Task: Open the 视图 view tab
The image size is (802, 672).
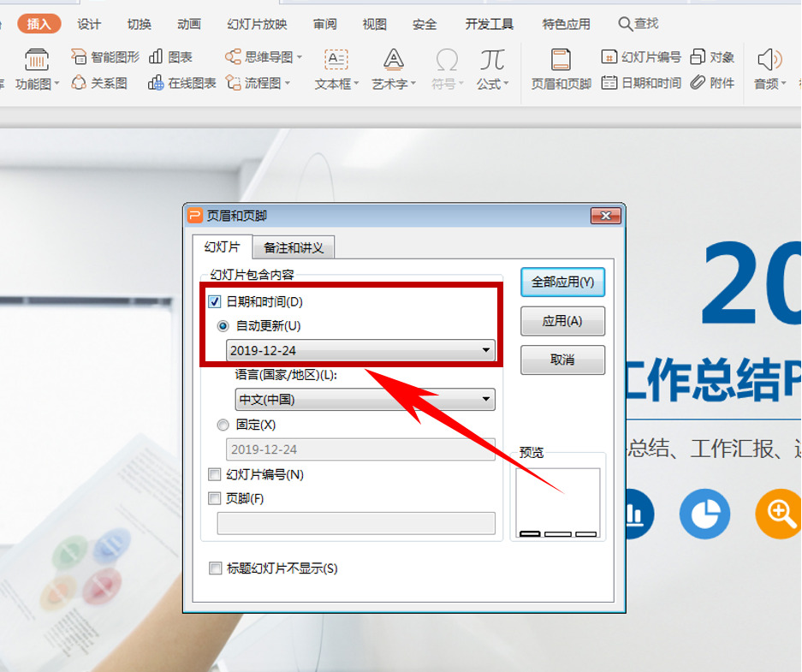Action: click(x=374, y=23)
